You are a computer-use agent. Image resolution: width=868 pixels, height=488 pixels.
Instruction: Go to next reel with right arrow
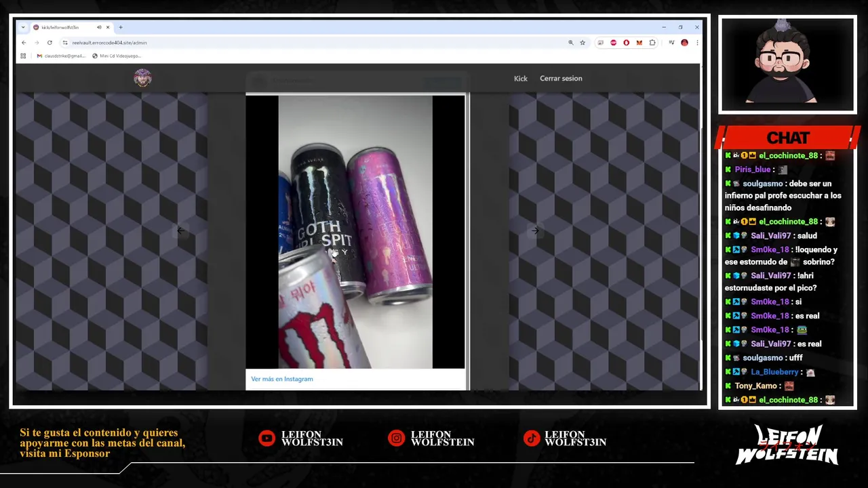click(x=535, y=231)
